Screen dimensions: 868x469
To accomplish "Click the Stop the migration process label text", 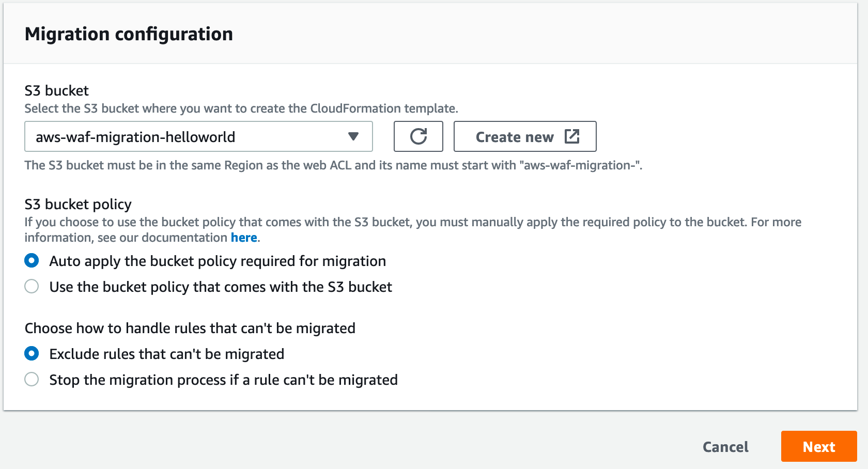I will (x=223, y=380).
